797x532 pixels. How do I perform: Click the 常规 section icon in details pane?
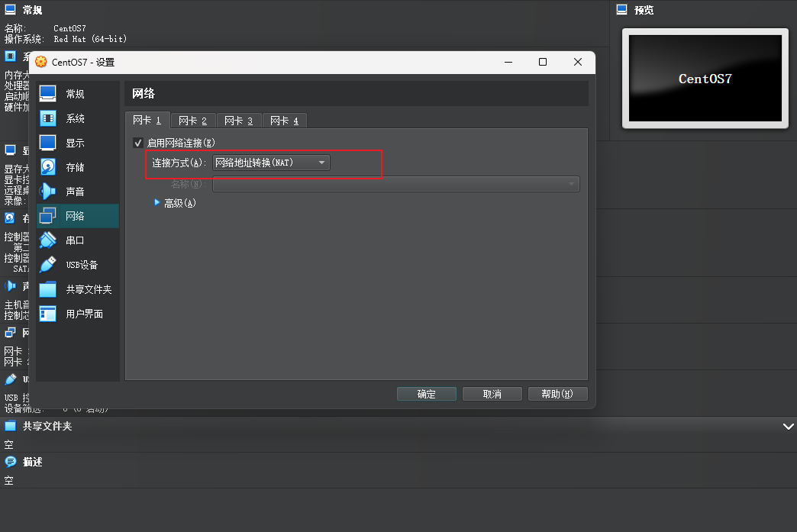click(10, 9)
